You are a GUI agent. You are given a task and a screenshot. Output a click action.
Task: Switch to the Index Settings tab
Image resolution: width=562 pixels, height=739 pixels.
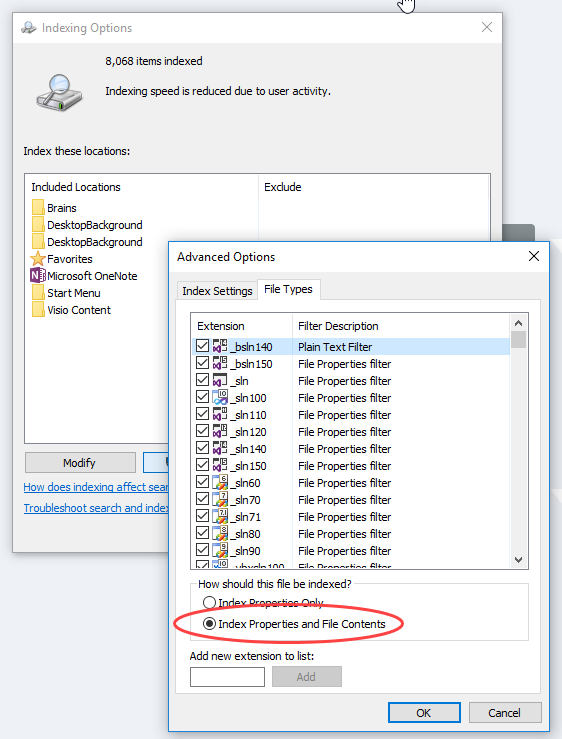click(x=217, y=291)
